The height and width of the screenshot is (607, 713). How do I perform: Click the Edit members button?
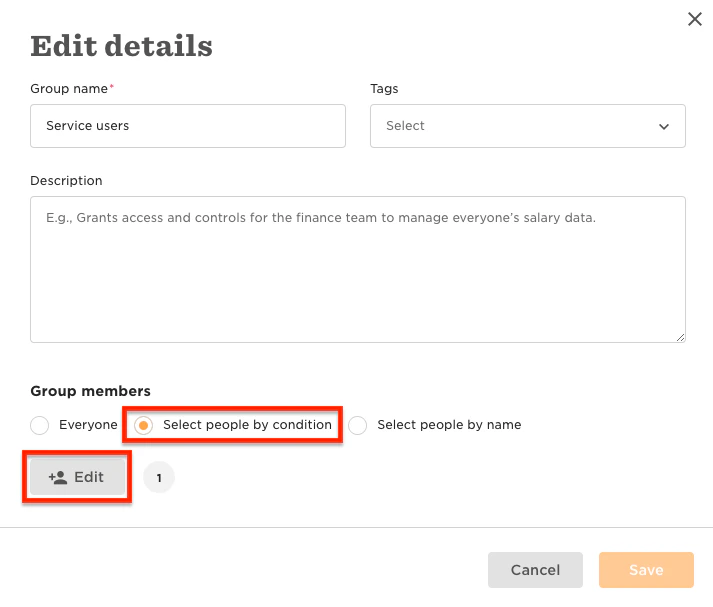pyautogui.click(x=77, y=477)
